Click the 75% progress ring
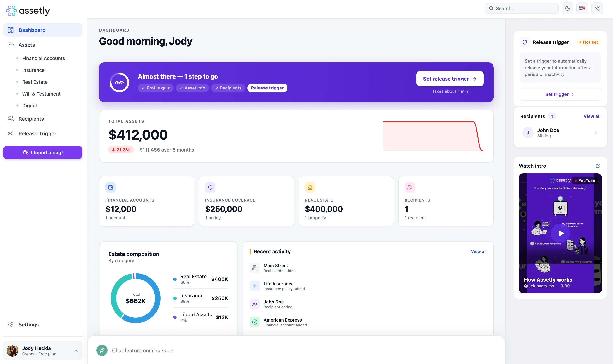 tap(119, 82)
